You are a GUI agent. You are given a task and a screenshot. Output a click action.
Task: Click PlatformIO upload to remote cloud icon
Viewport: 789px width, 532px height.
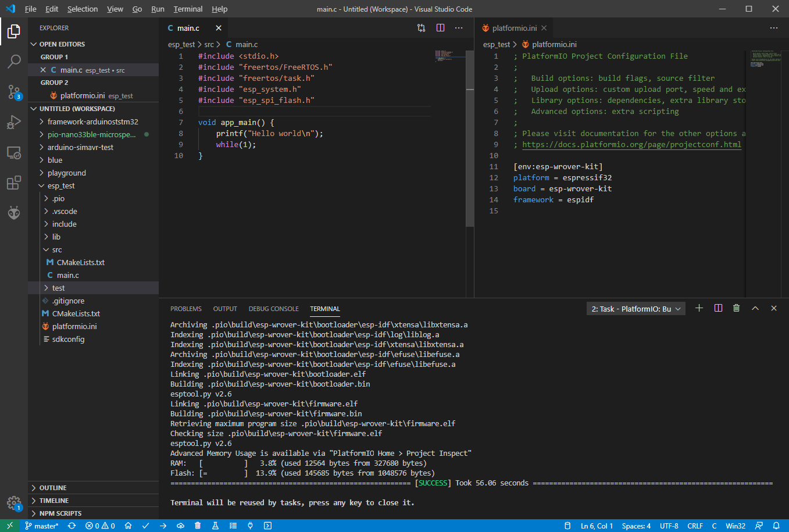point(180,526)
